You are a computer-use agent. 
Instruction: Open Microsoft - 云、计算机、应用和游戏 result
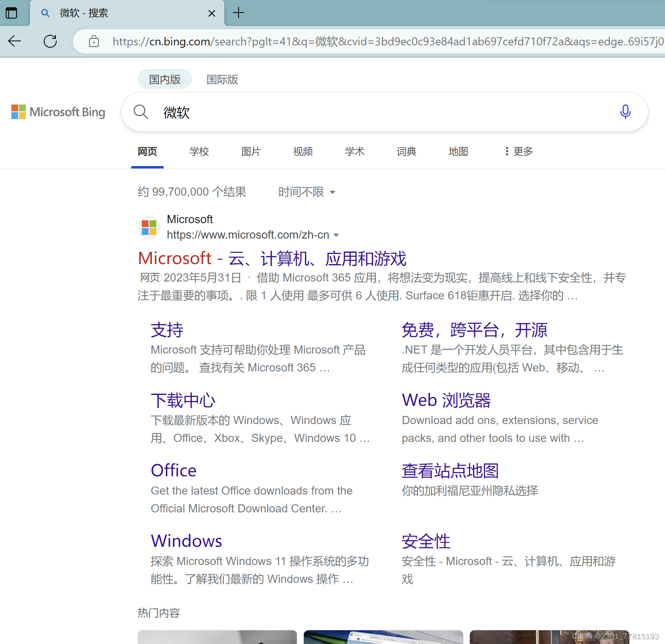[272, 258]
